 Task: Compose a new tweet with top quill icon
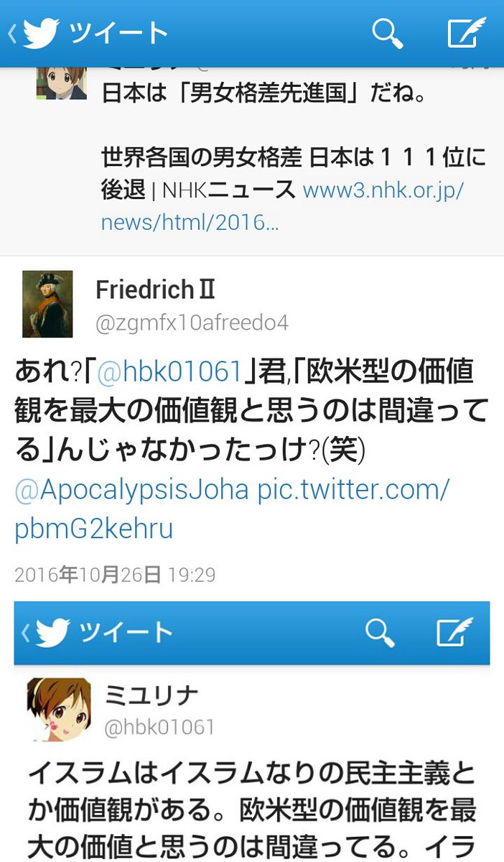(x=467, y=32)
